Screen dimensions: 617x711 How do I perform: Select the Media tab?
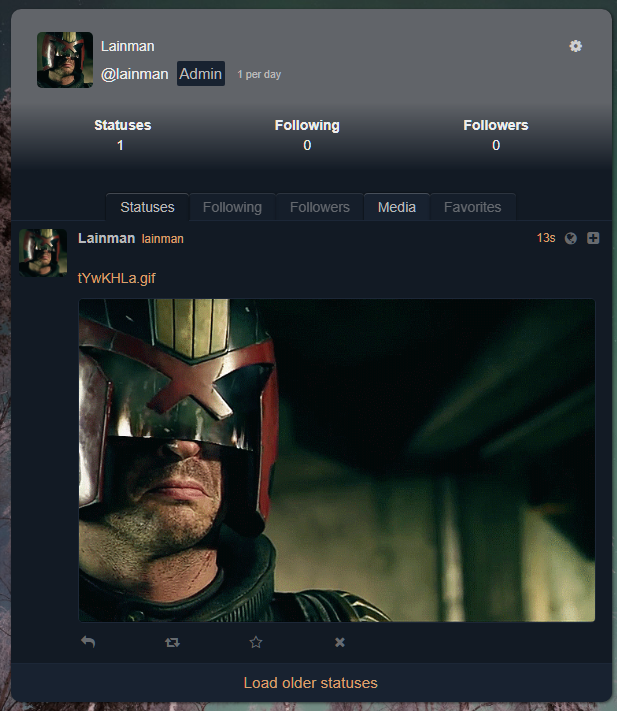coord(397,207)
